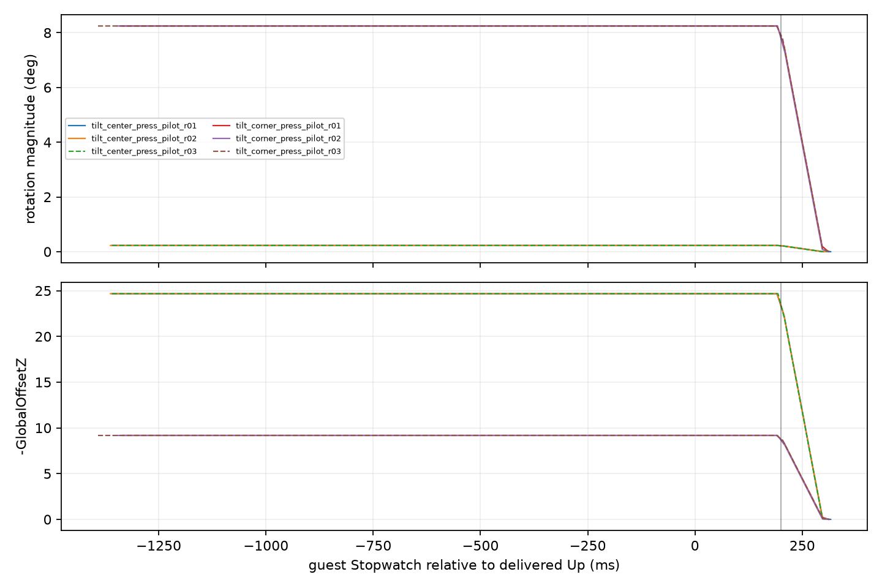Screen dimensions: 882x588
Task: Click green dashed swatch for center_press r03
Action: (78, 151)
